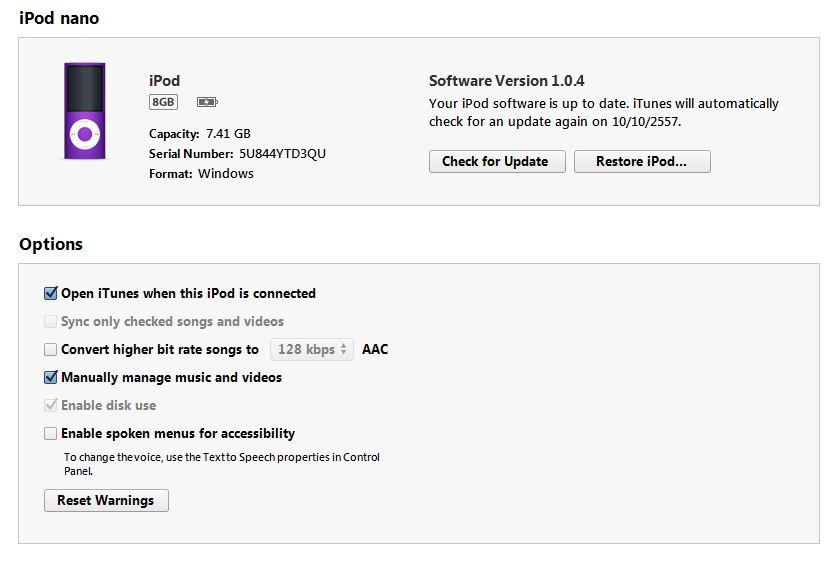Image resolution: width=837 pixels, height=561 pixels.
Task: Click the Capacity 7.41 GB value
Action: click(227, 134)
